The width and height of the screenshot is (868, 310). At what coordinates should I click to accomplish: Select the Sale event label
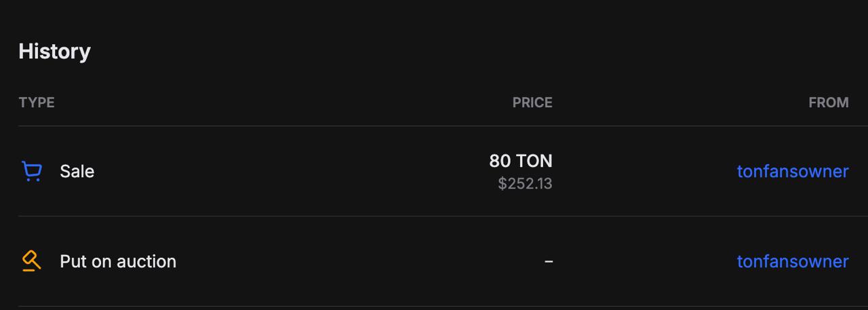77,172
